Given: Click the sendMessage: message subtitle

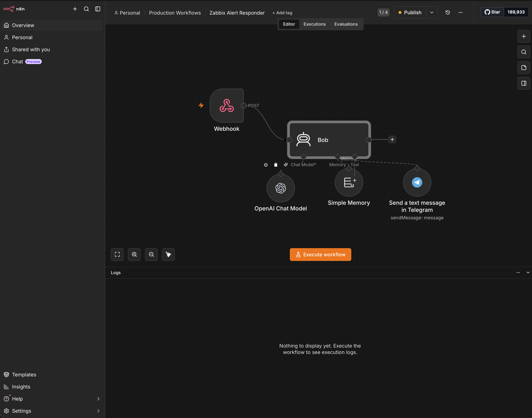Looking at the screenshot, I should 417,218.
